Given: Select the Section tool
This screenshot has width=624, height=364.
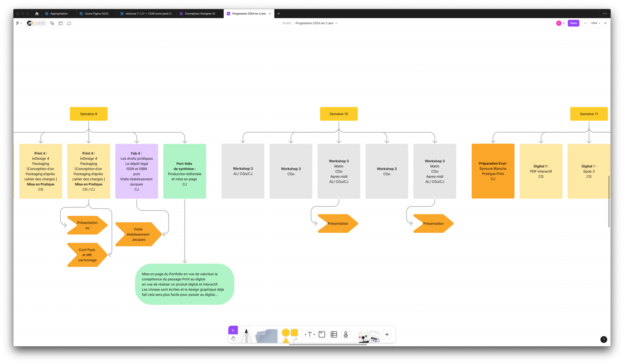Looking at the screenshot, I should click(x=322, y=335).
